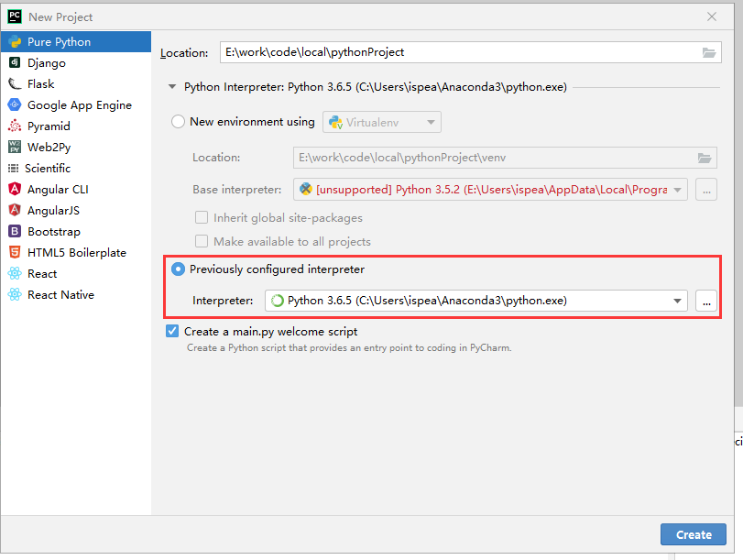Uncheck Create a main.py welcome script
Screen dimensions: 743x560
(172, 331)
